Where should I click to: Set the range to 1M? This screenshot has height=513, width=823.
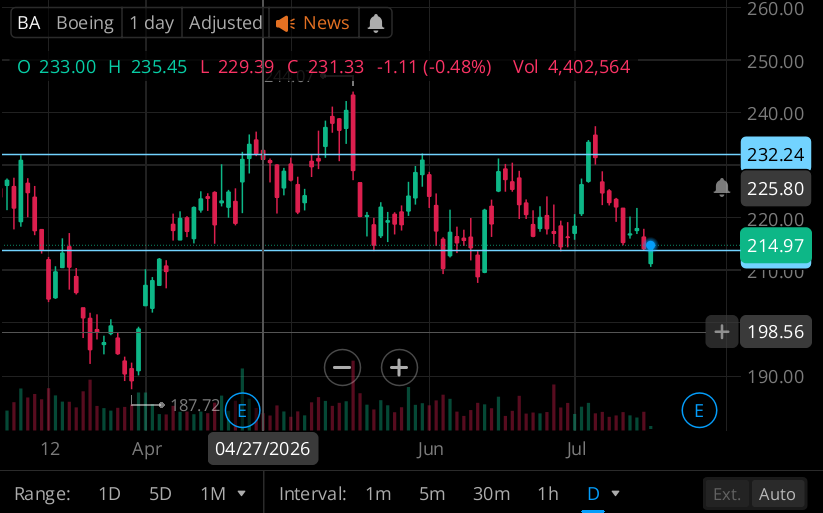coord(213,494)
